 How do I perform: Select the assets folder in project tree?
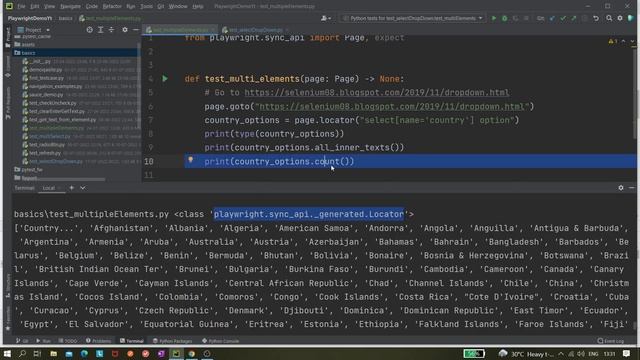tap(28, 44)
